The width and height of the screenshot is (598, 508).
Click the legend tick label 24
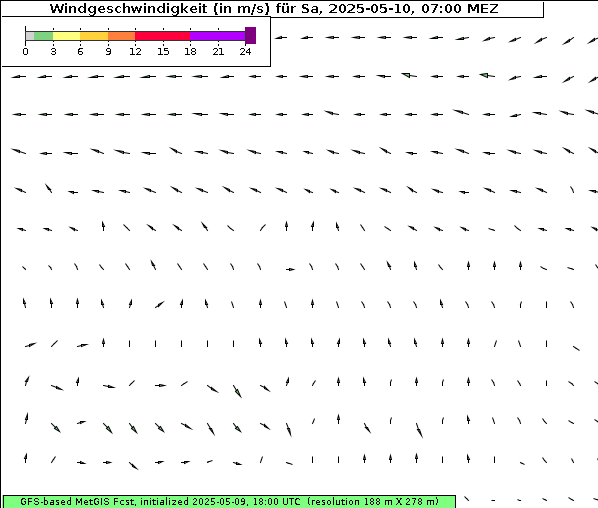pyautogui.click(x=245, y=51)
